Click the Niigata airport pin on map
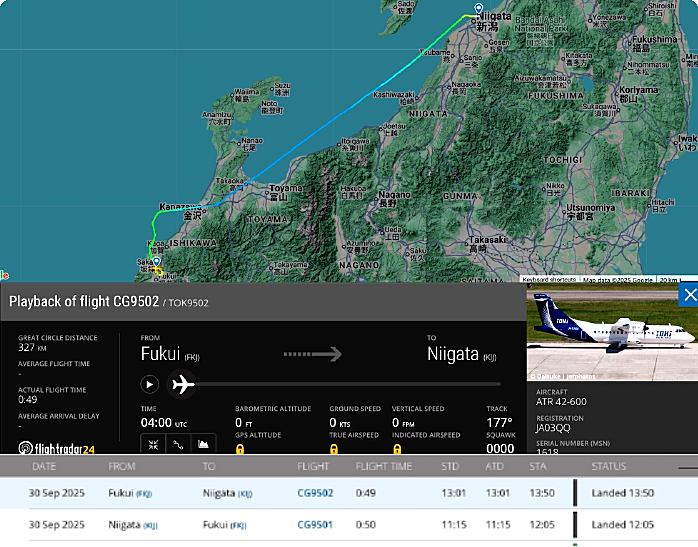This screenshot has height=547, width=698. 478,11
